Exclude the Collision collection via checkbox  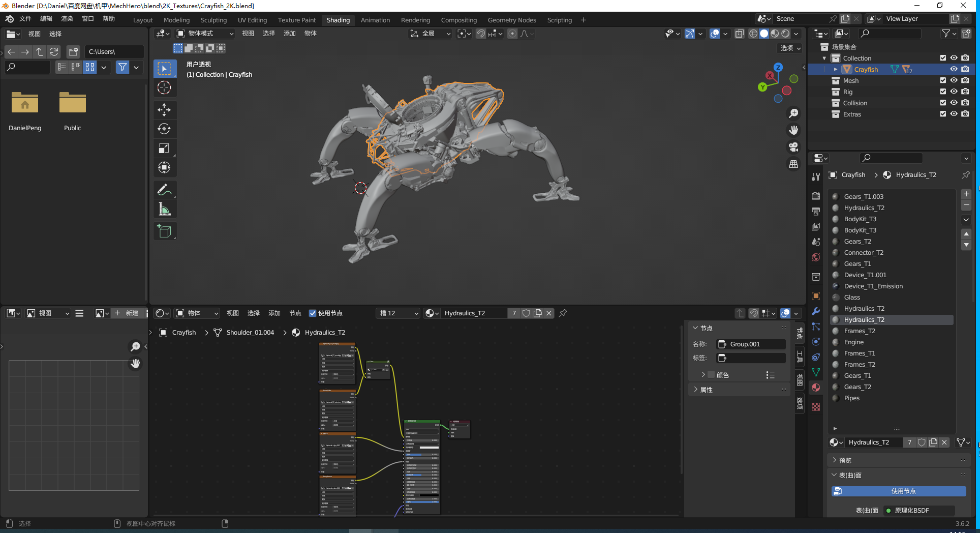click(x=943, y=103)
